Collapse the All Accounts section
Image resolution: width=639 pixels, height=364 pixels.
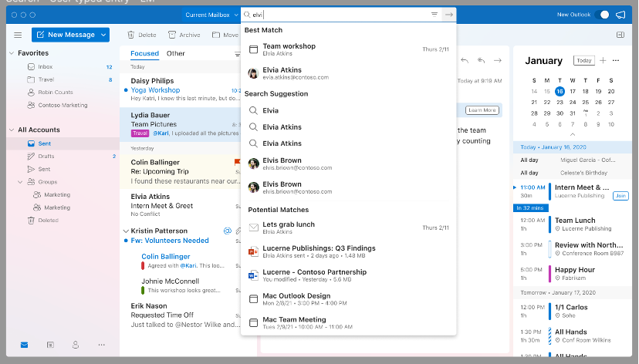12,130
